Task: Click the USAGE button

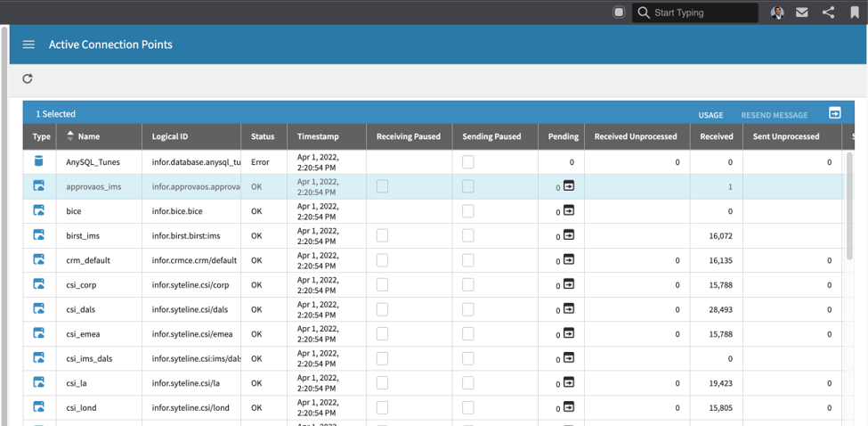Action: click(710, 115)
